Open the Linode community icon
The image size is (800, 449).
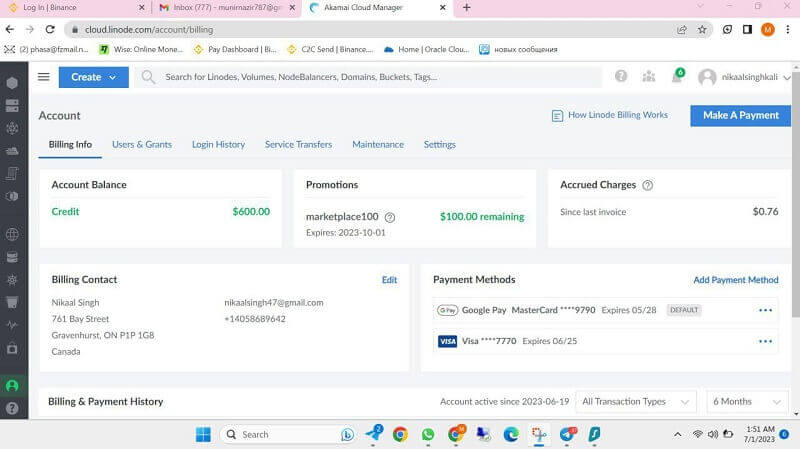[649, 77]
